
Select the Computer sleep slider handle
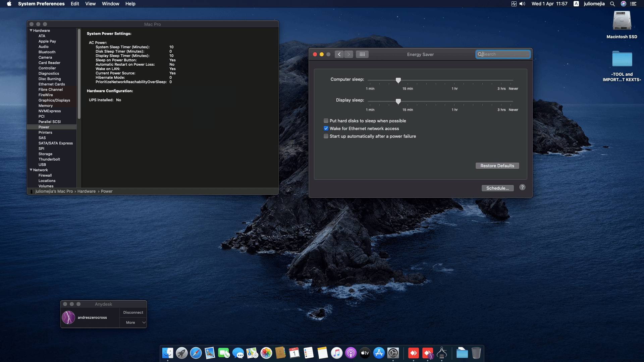(x=398, y=80)
